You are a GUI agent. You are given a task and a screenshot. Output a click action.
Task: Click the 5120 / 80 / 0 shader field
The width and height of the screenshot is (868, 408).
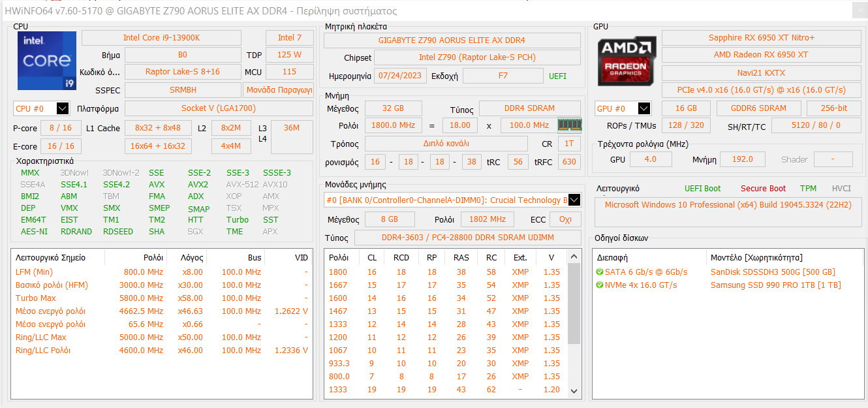pyautogui.click(x=816, y=125)
